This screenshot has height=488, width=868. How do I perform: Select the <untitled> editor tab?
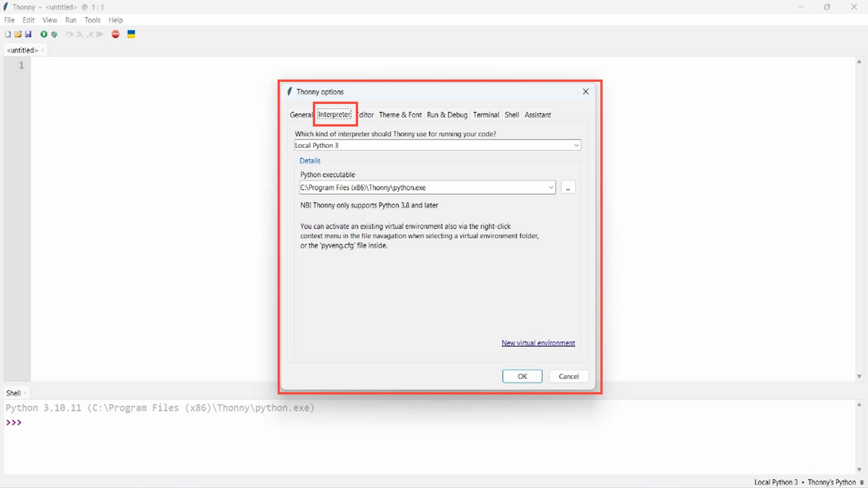click(23, 50)
